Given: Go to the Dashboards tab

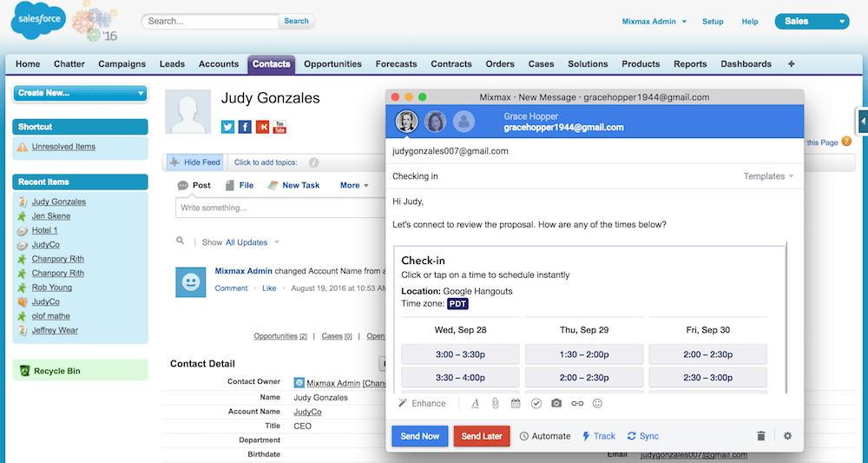Looking at the screenshot, I should click(x=746, y=64).
